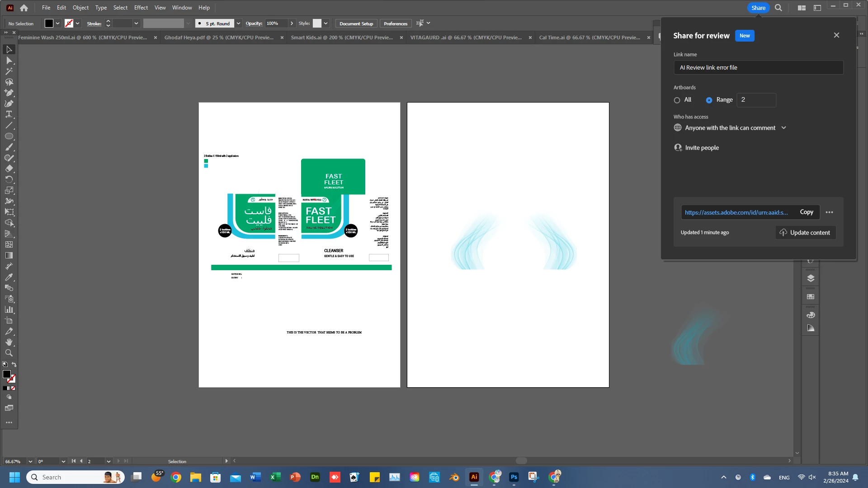868x488 pixels.
Task: Choose the Ellipse tool
Action: [9, 136]
